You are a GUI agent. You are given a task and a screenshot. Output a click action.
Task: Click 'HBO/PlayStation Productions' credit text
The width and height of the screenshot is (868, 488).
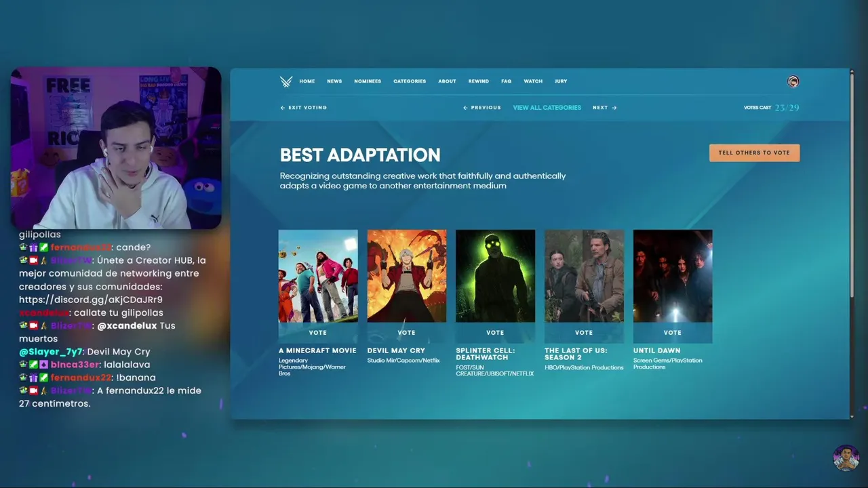pyautogui.click(x=584, y=367)
